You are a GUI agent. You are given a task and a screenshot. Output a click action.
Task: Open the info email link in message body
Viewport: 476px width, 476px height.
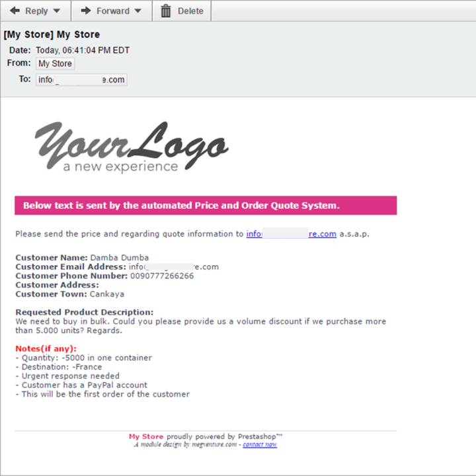pyautogui.click(x=291, y=234)
